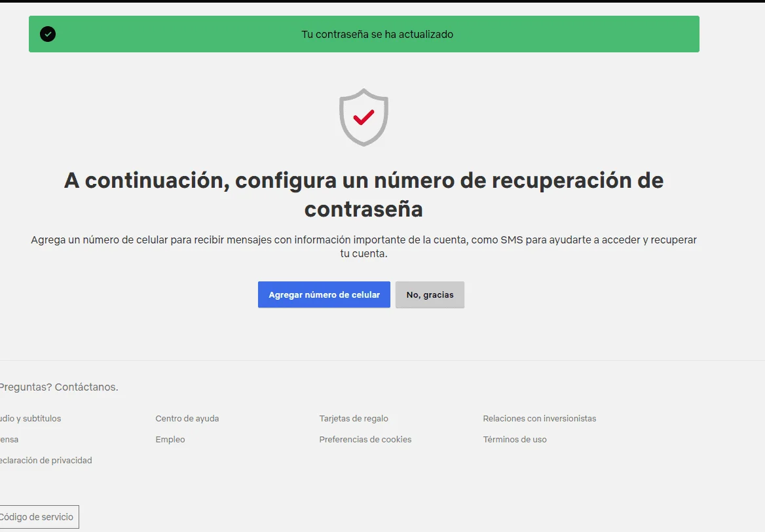This screenshot has height=532, width=765.
Task: Click the heading 'A continuación, configura un número'
Action: coord(364,194)
